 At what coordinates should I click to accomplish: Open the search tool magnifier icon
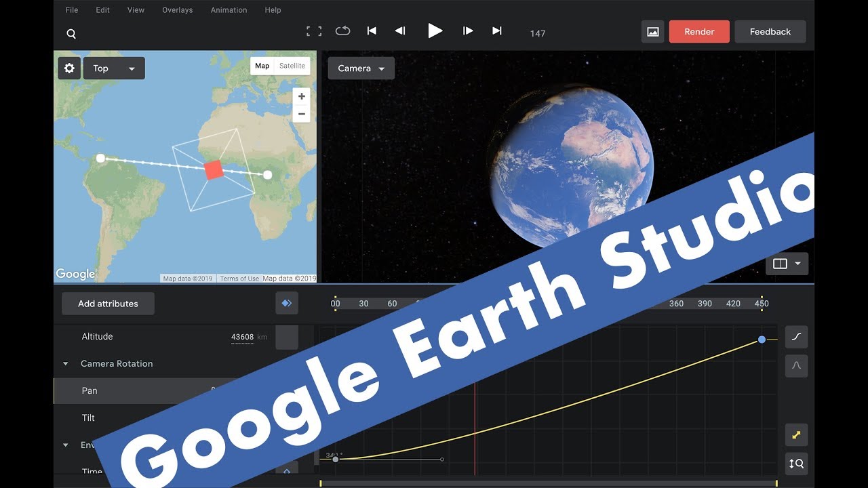(71, 34)
